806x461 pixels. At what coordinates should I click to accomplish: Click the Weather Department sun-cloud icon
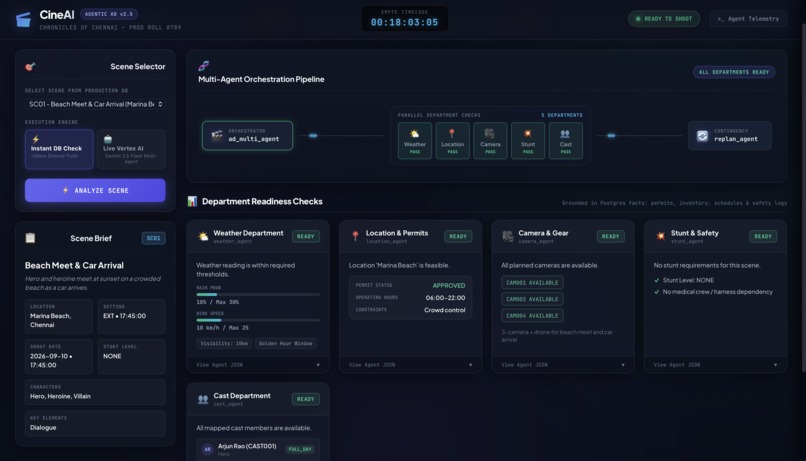[203, 236]
